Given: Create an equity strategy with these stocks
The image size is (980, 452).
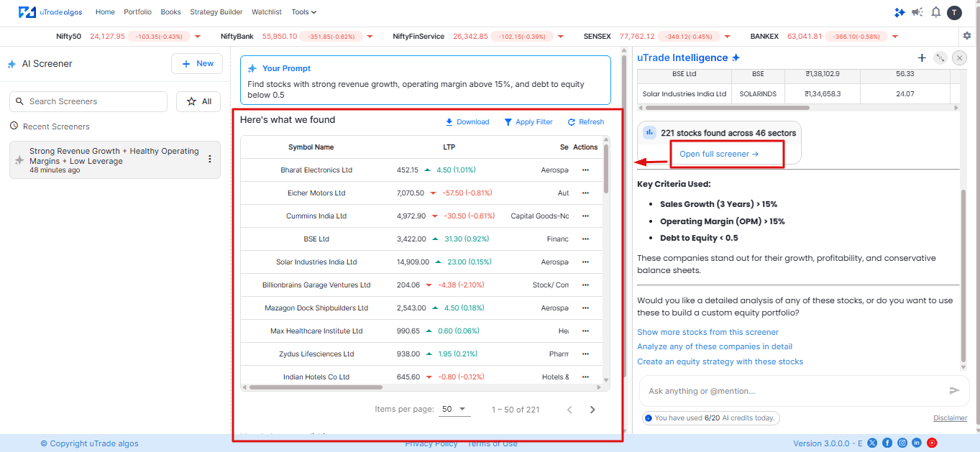Looking at the screenshot, I should coord(720,361).
